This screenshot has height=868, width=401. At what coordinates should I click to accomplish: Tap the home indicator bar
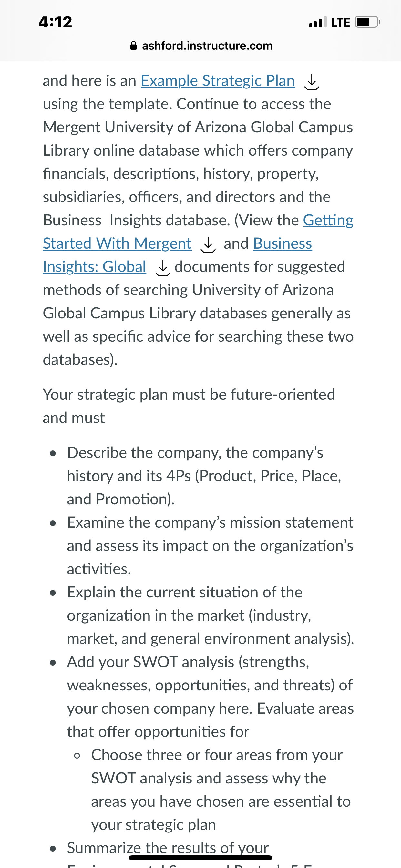point(200,858)
